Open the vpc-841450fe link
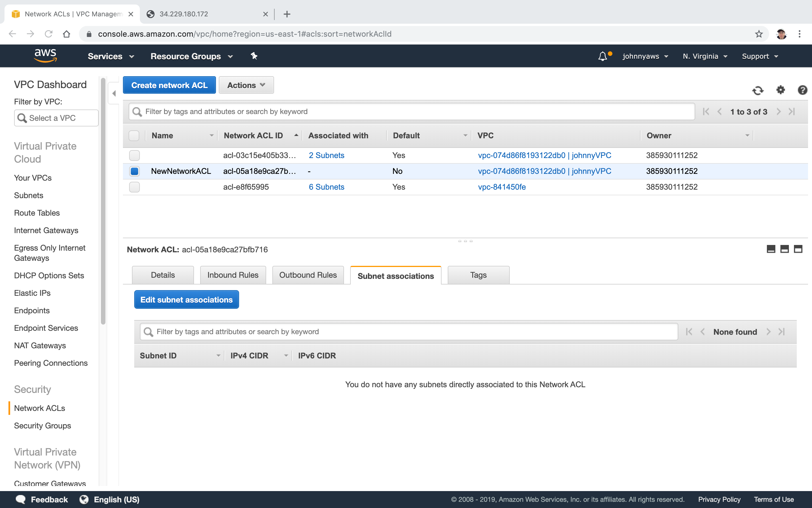 (x=502, y=187)
